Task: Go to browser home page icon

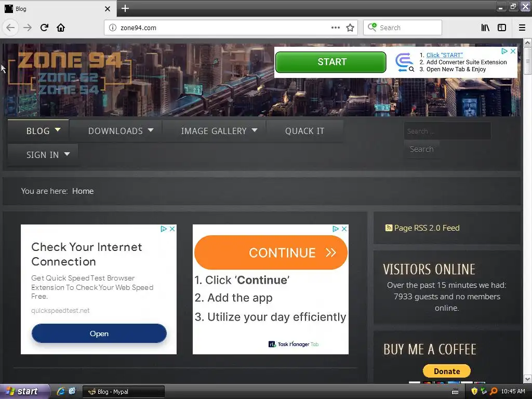Action: tap(61, 28)
